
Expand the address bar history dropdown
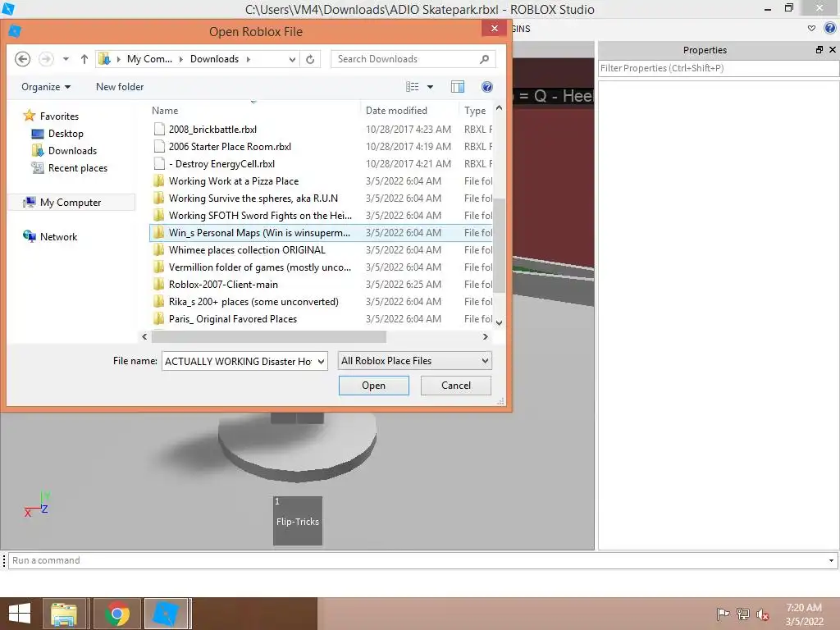(292, 59)
